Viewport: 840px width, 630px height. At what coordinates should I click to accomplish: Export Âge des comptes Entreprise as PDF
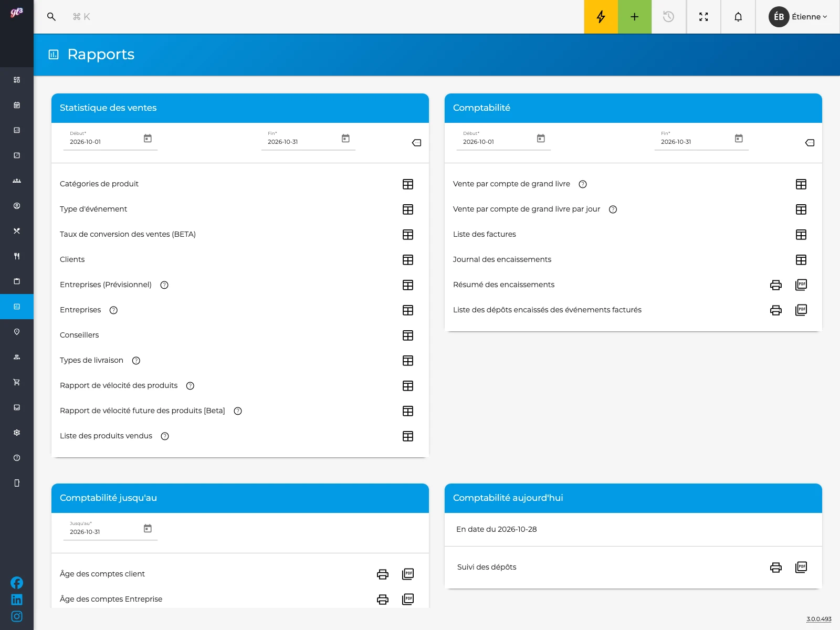(408, 600)
